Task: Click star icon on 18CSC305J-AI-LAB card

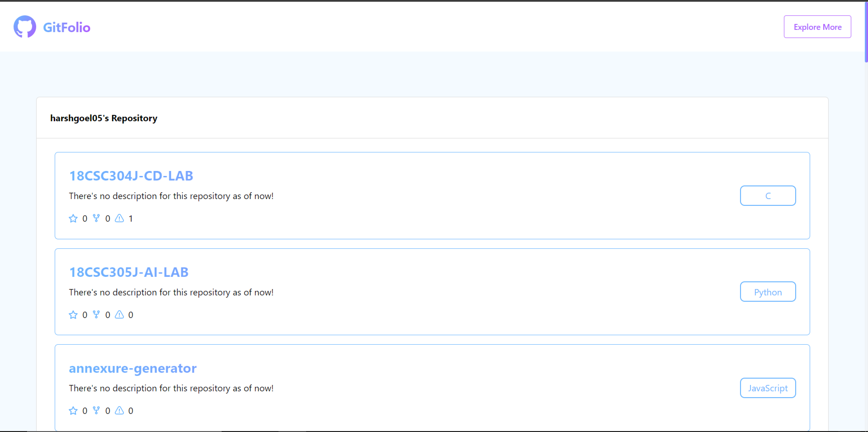Action: pos(73,315)
